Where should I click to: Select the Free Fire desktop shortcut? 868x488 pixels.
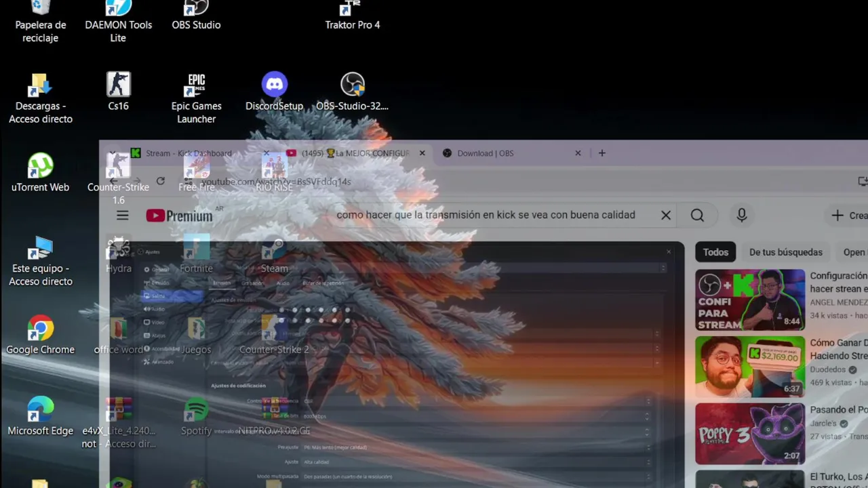(196, 172)
